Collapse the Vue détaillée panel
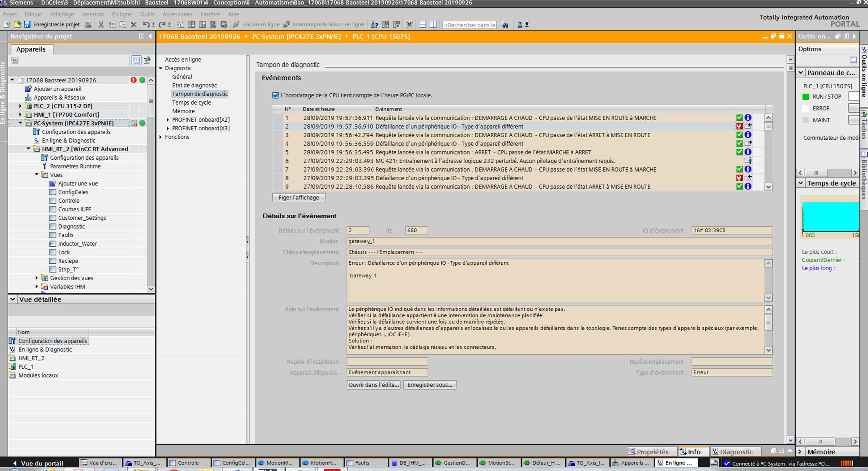This screenshot has width=868, height=471. tap(13, 299)
